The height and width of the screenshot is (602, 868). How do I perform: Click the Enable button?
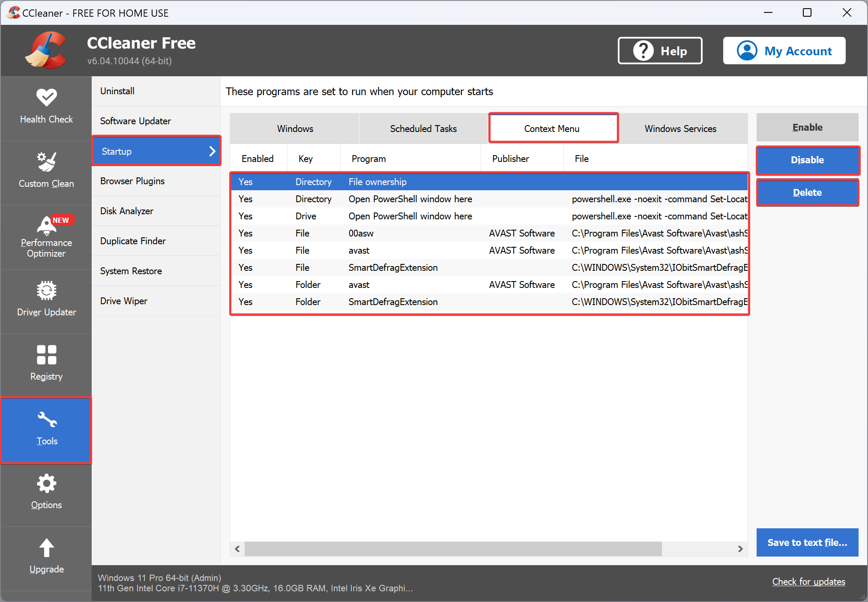pyautogui.click(x=807, y=127)
